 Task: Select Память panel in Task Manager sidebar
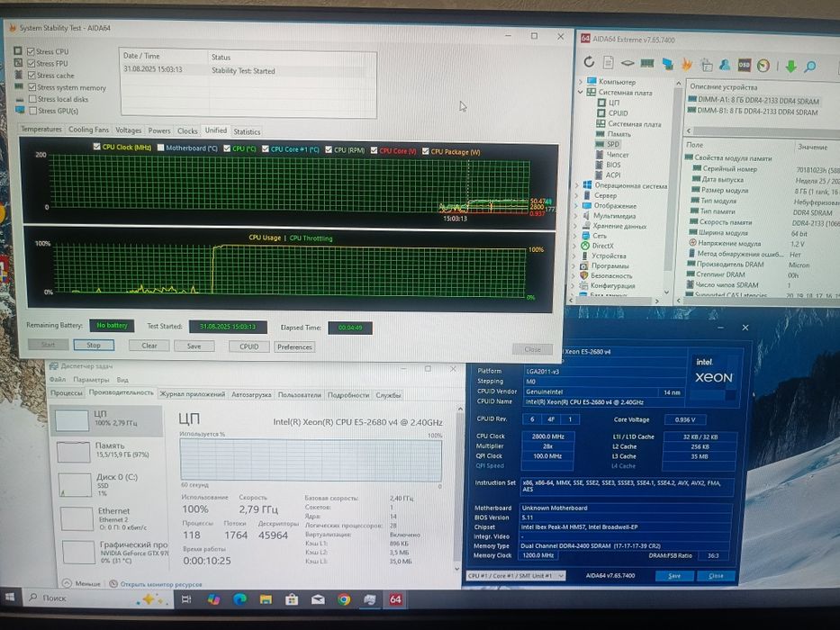[107, 451]
